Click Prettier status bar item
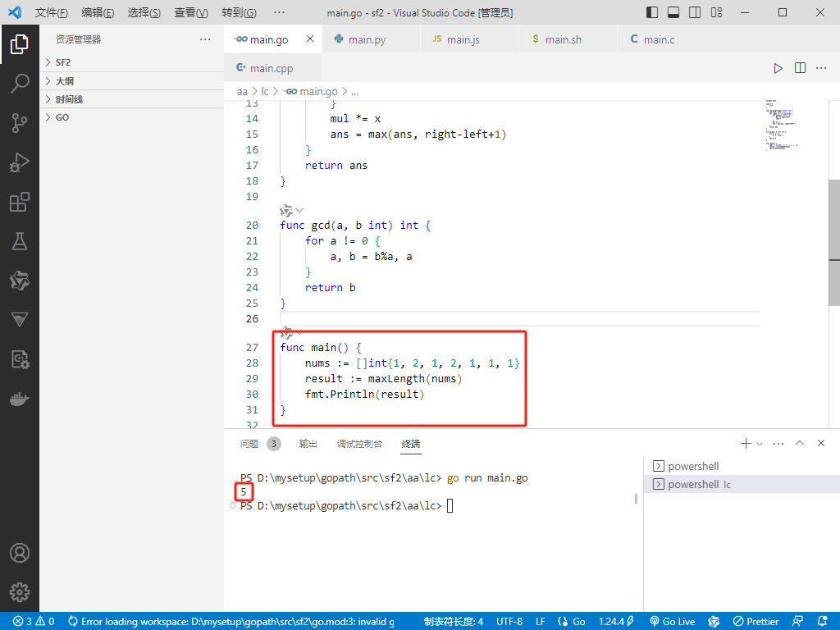Viewport: 840px width, 630px height. [756, 622]
